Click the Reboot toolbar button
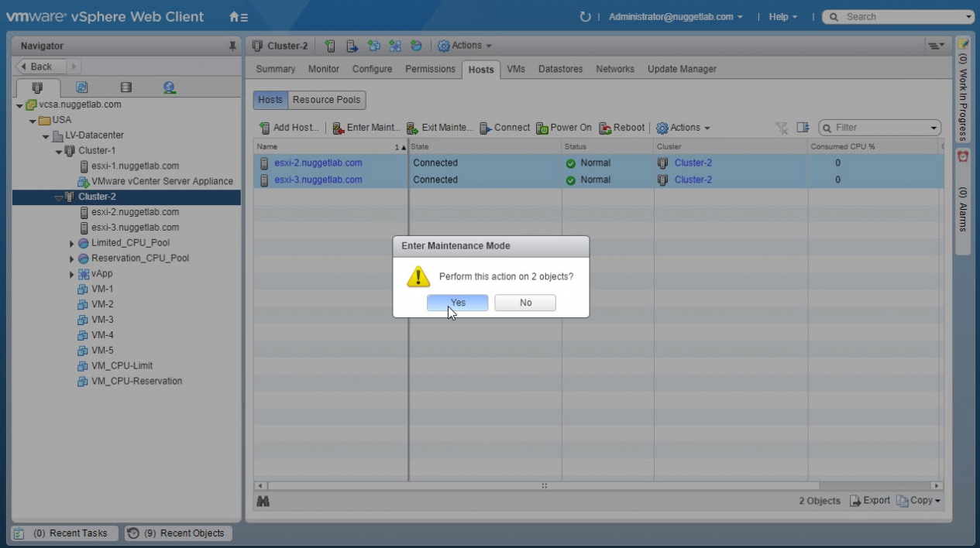The width and height of the screenshot is (980, 548). pos(621,128)
